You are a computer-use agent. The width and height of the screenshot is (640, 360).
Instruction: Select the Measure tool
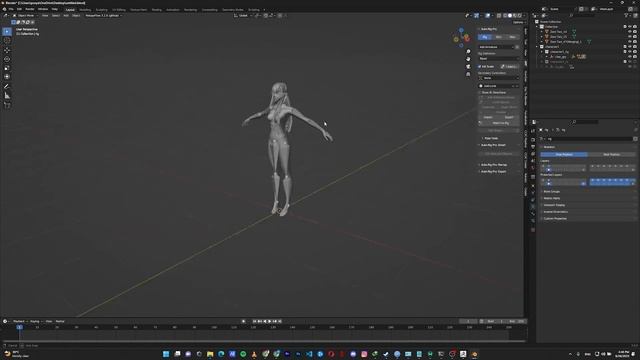pyautogui.click(x=7, y=96)
